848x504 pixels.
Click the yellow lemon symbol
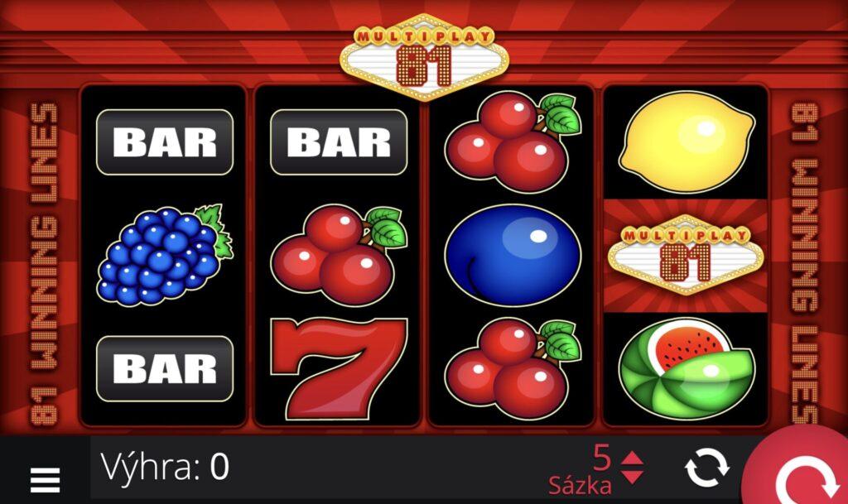coord(686,142)
